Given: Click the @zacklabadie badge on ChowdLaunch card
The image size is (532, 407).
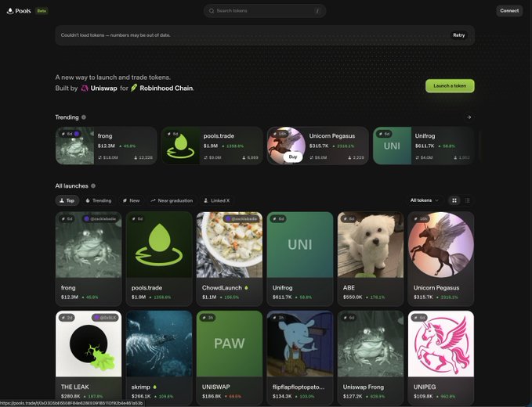Looking at the screenshot, I should (241, 219).
